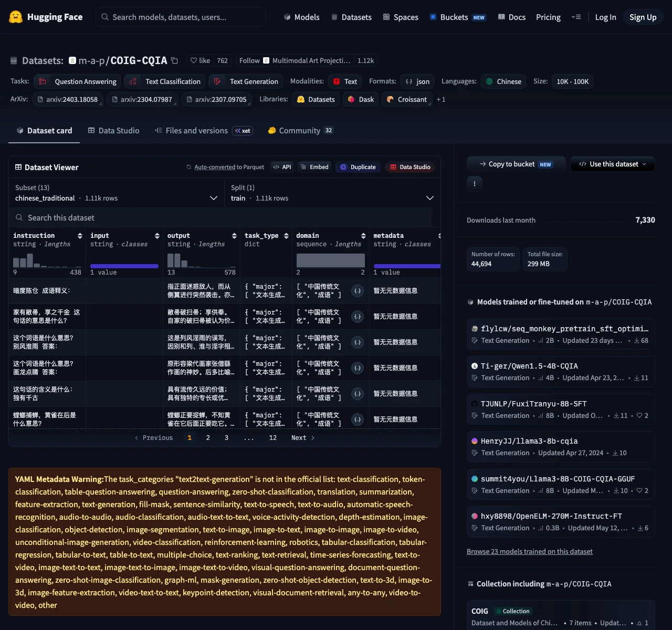Click the Log In link
Image resolution: width=672 pixels, height=630 pixels.
(x=605, y=17)
